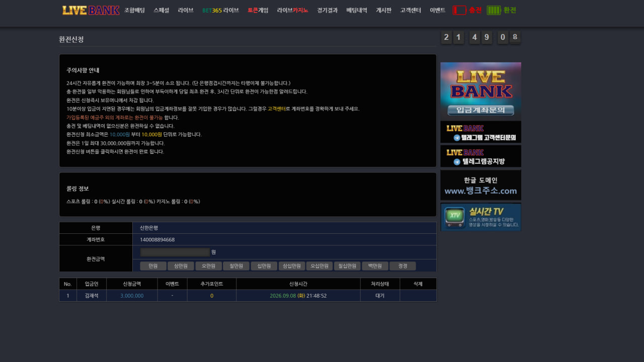Open the 한글 도메인 banner

(480, 185)
